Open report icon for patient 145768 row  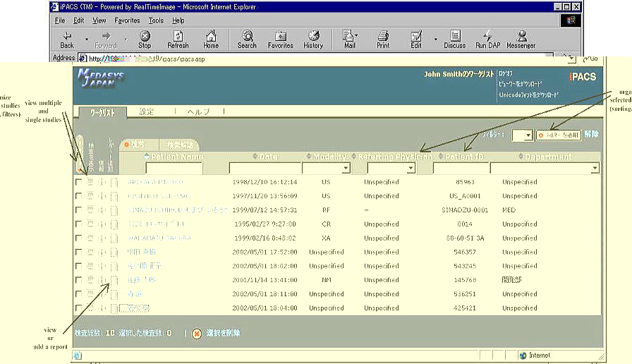pos(114,280)
